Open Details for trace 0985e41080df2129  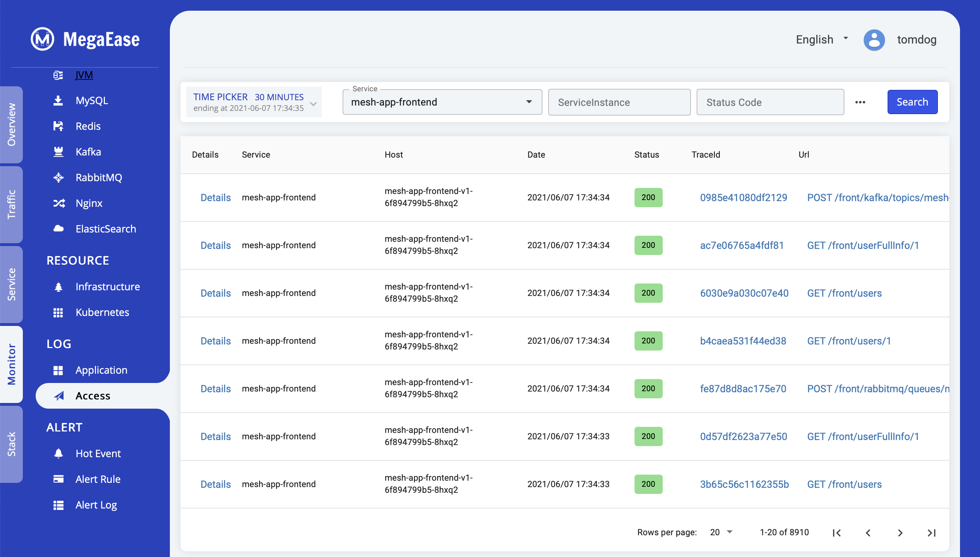(x=216, y=198)
